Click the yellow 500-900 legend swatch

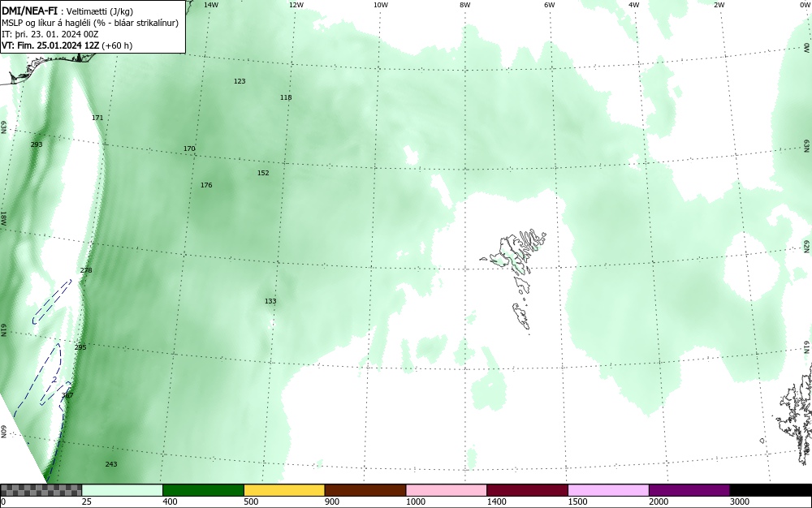284,490
